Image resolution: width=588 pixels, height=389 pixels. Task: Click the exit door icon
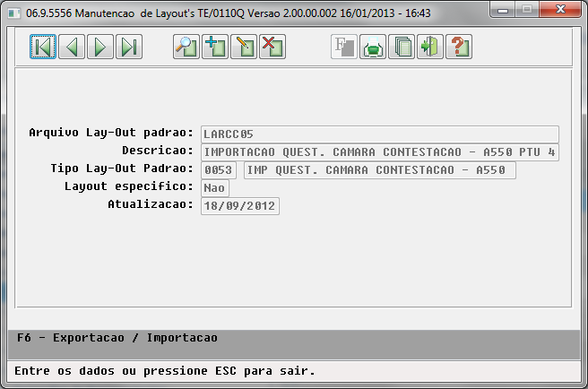pyautogui.click(x=430, y=47)
